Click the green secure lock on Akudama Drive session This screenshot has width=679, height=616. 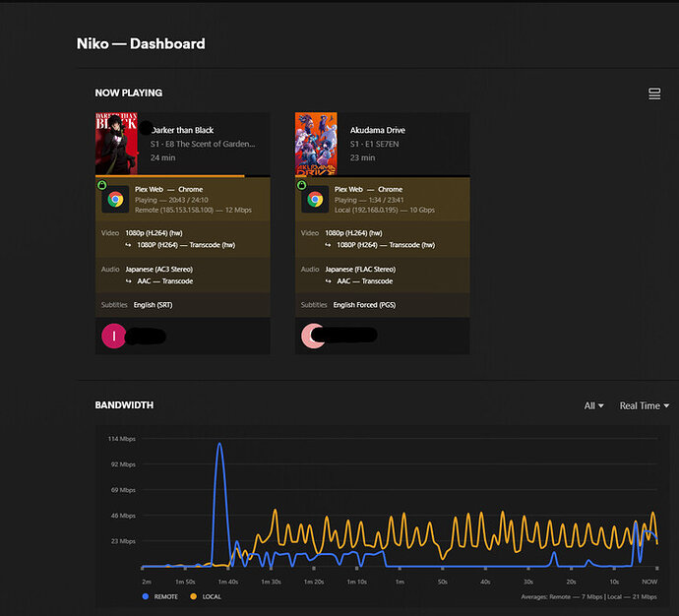tap(301, 185)
